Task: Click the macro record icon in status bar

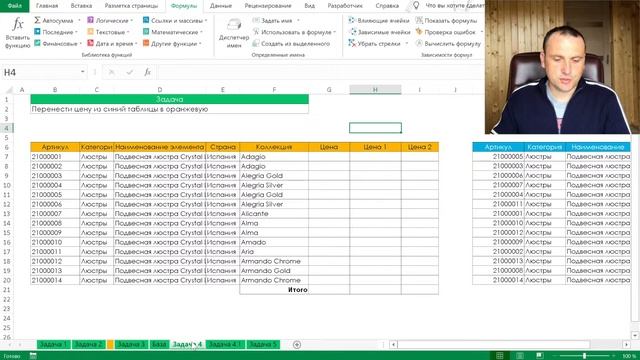Action: [x=33, y=356]
